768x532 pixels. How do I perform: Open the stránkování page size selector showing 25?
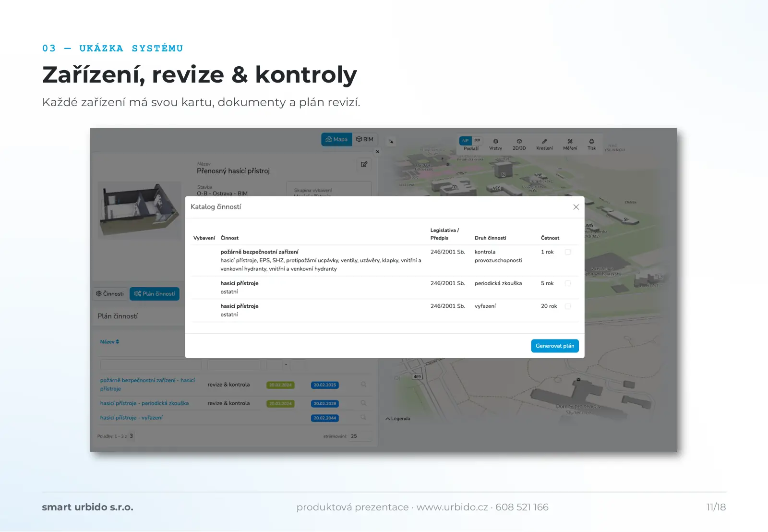pyautogui.click(x=360, y=436)
